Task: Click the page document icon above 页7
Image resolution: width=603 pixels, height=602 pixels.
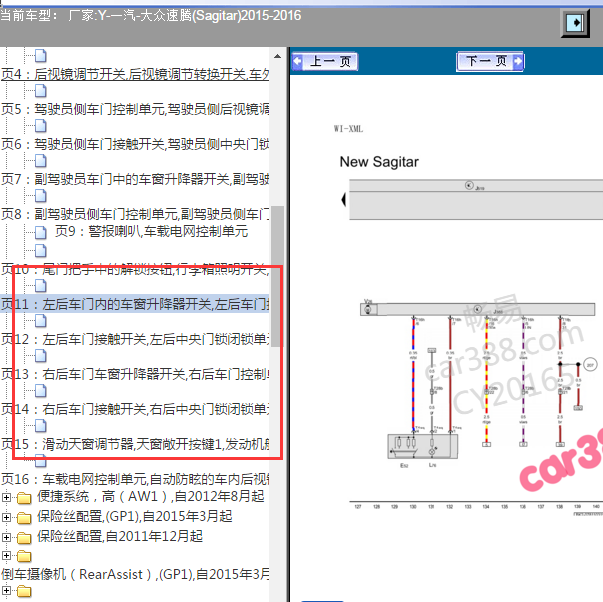Action: (41, 161)
